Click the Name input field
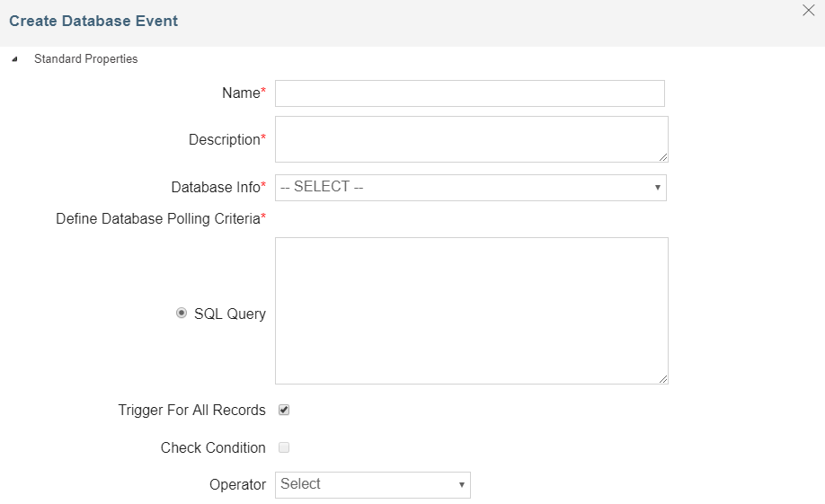The width and height of the screenshot is (825, 504). [469, 93]
